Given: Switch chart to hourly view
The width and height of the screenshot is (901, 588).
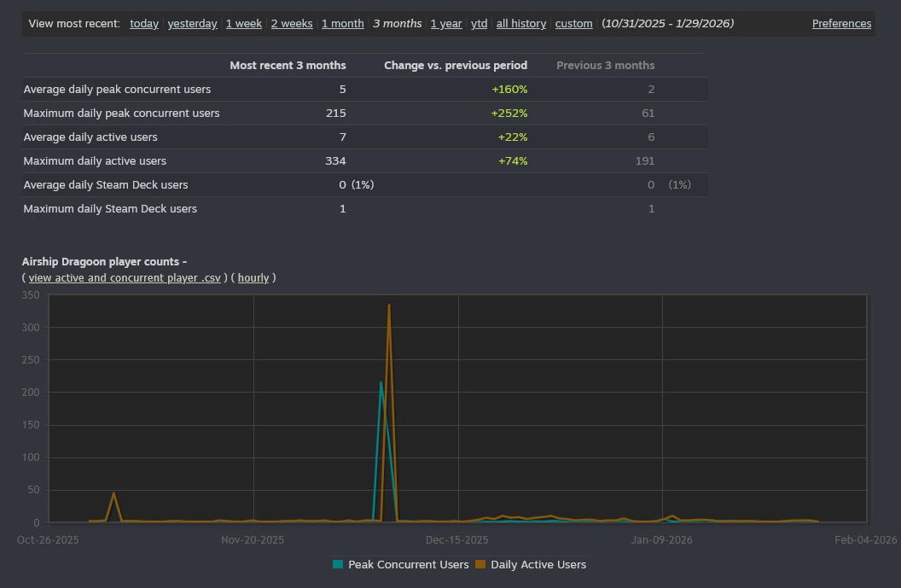Looking at the screenshot, I should 253,278.
